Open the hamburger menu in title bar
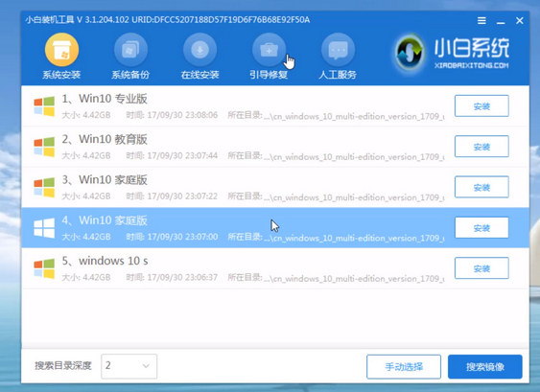 (481, 21)
